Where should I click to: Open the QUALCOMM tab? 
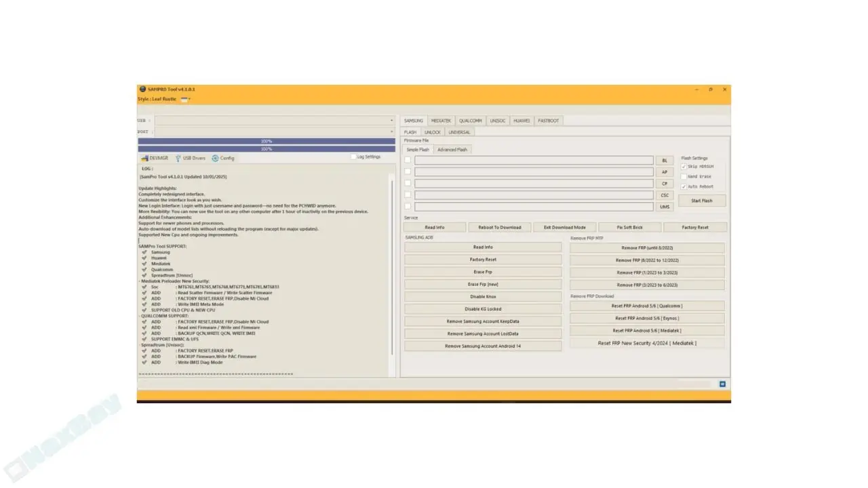coord(471,120)
